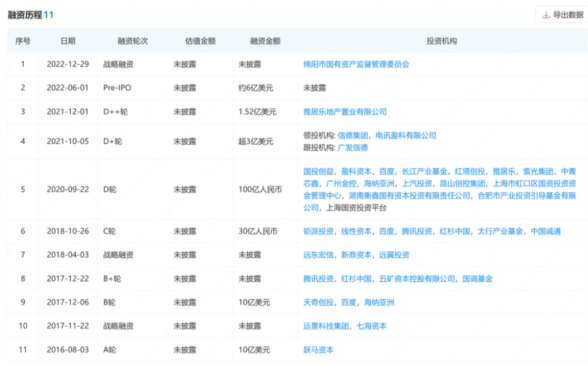Click the 导出数据 export button
The width and height of the screenshot is (588, 366).
[562, 15]
